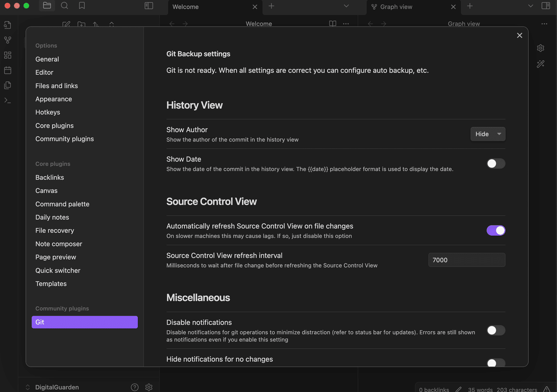
Task: Open command palette terminal icon in ribbon
Action: point(7,100)
